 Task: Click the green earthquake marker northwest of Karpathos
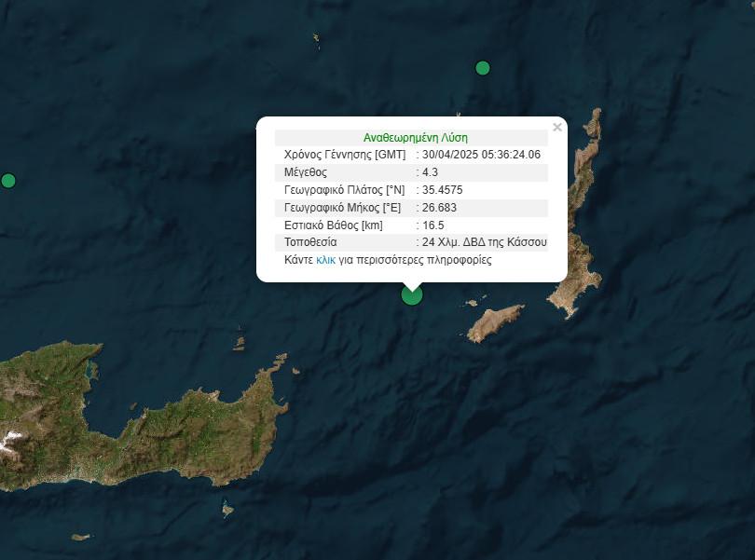click(483, 67)
